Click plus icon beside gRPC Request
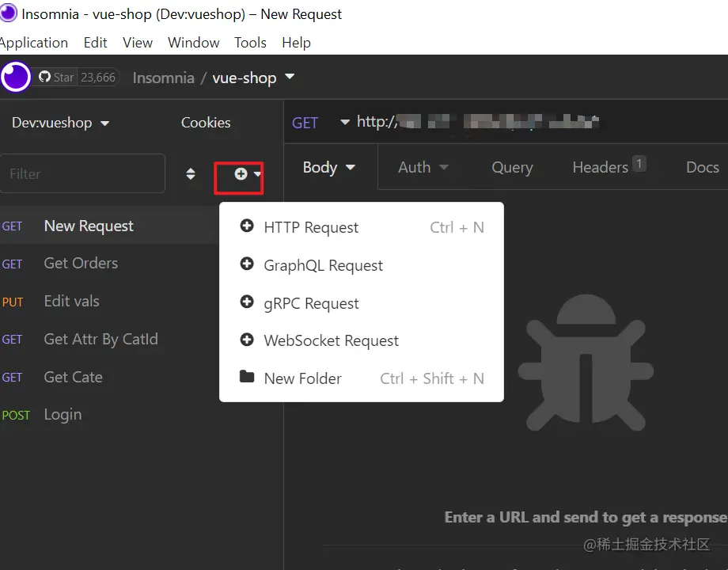Image resolution: width=728 pixels, height=570 pixels. click(247, 302)
